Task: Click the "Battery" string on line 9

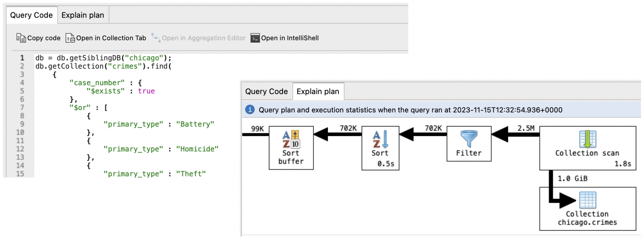Action: 195,124
